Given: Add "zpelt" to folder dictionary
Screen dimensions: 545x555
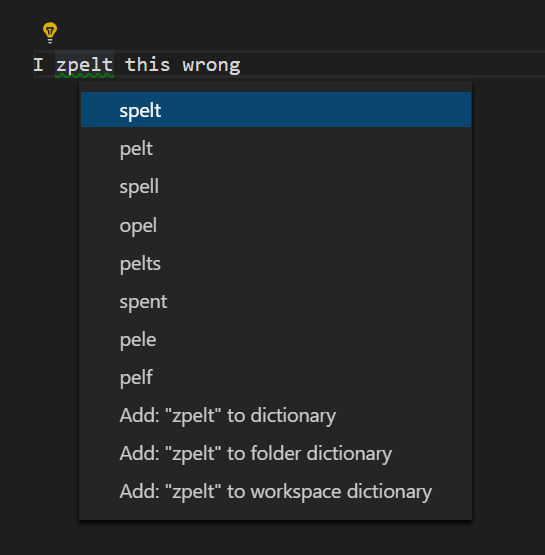Looking at the screenshot, I should 276,454.
